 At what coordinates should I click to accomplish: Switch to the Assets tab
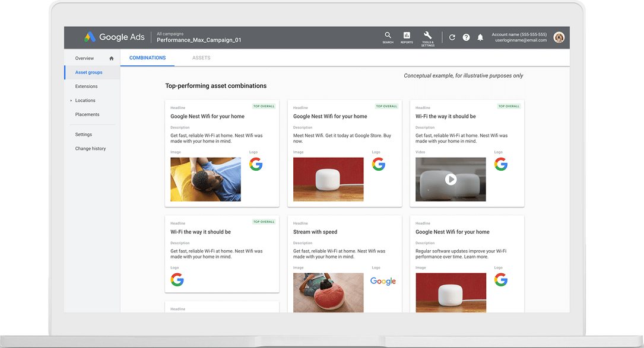(x=201, y=58)
